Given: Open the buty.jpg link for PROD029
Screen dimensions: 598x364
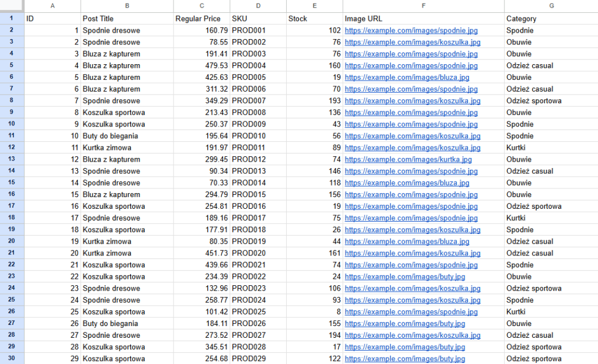Looking at the screenshot, I should 405,359.
